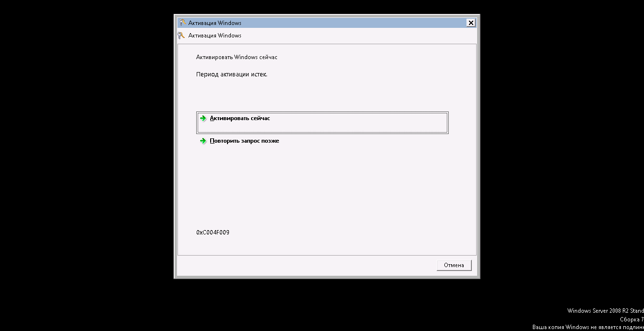Click the Активация Windows title bar text
Image resolution: width=644 pixels, height=331 pixels.
click(215, 23)
